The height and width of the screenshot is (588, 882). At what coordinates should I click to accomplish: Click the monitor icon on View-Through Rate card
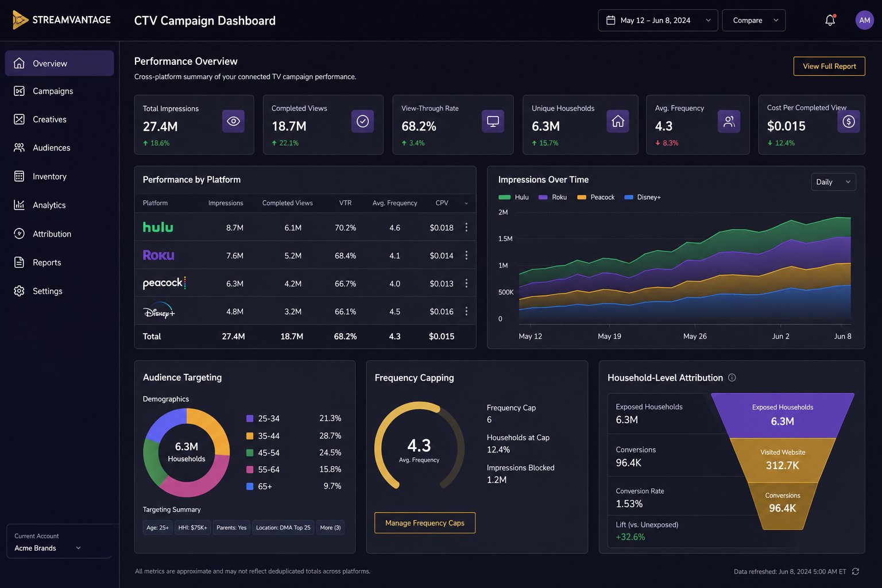(x=493, y=121)
